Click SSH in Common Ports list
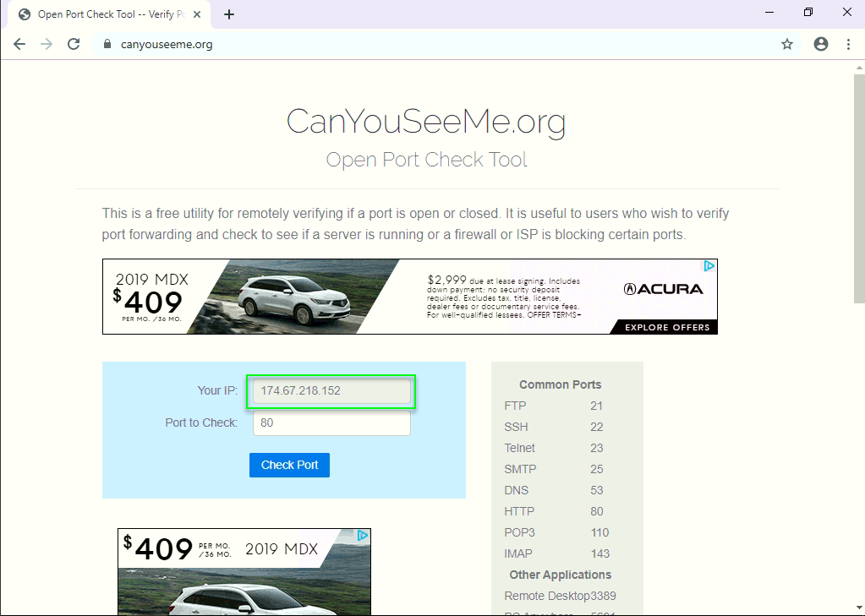865x616 pixels. pos(516,427)
